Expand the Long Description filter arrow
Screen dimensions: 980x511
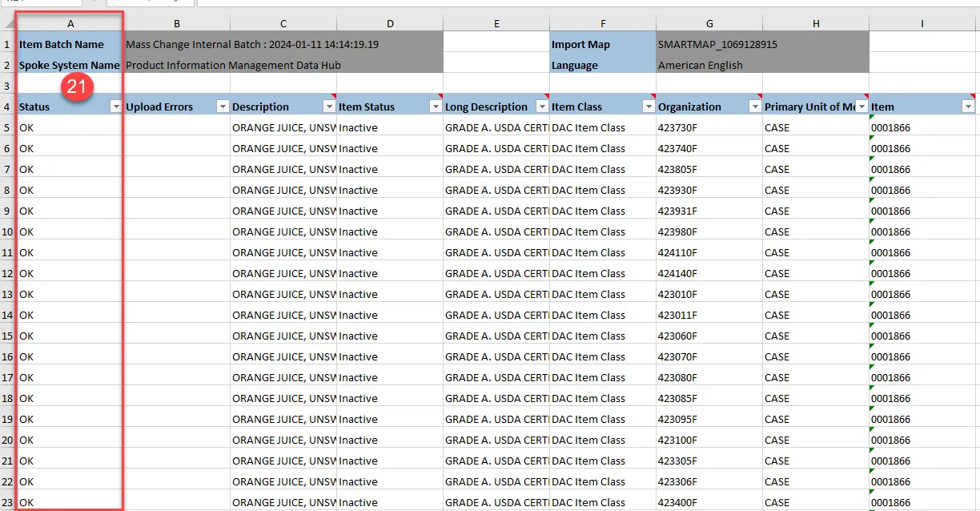(x=541, y=107)
